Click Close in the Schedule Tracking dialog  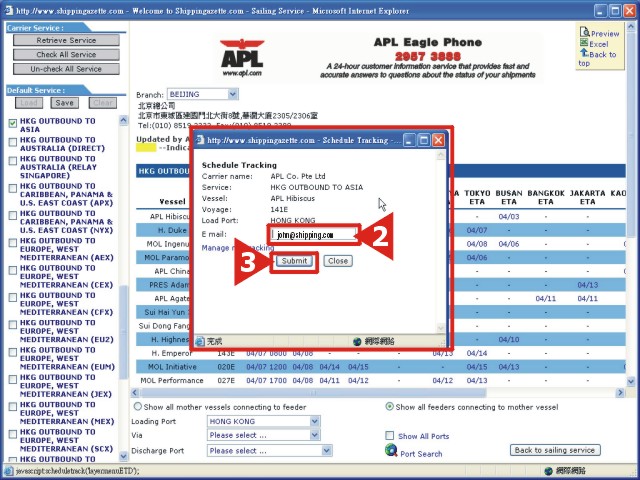click(338, 261)
